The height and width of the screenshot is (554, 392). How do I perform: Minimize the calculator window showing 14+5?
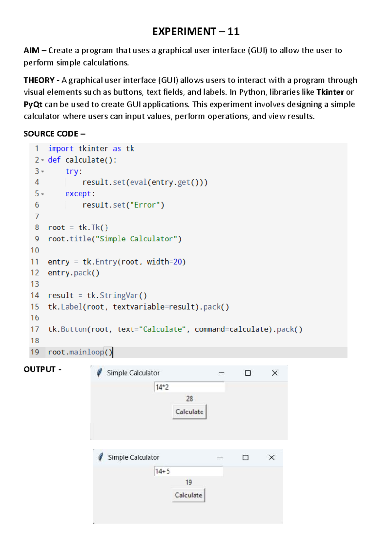220,457
